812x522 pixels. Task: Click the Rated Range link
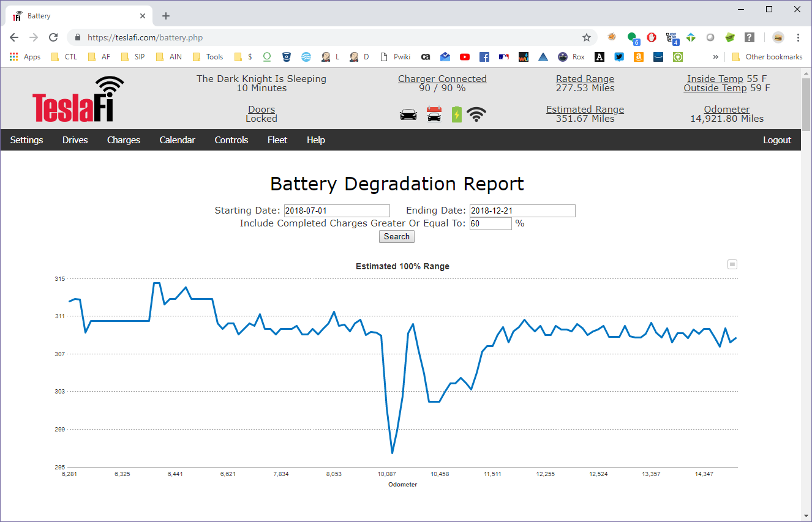tap(585, 79)
